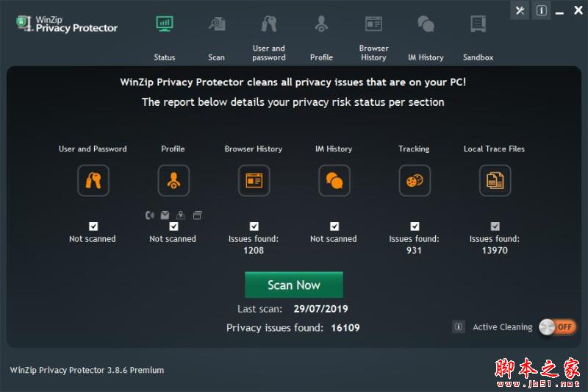The image size is (588, 392).
Task: Click the IM History chat bubbles icon
Action: click(x=334, y=180)
